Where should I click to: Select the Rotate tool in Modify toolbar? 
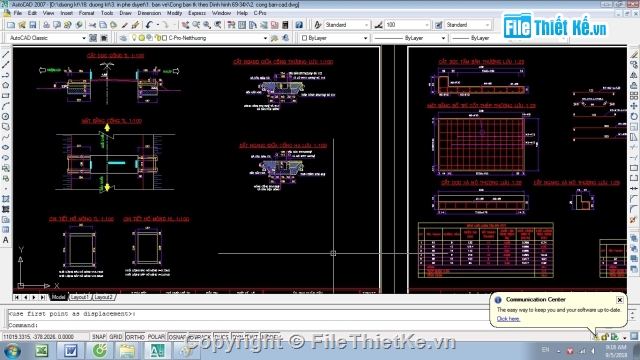[633, 116]
